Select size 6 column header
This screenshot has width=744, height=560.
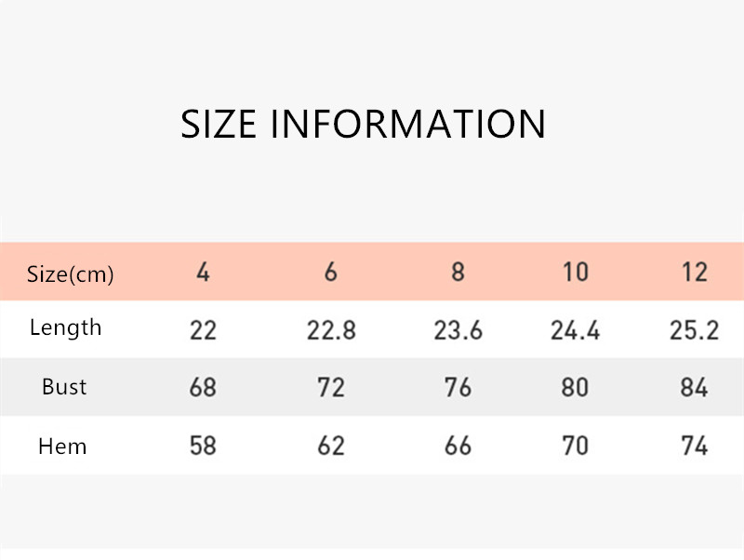(331, 273)
